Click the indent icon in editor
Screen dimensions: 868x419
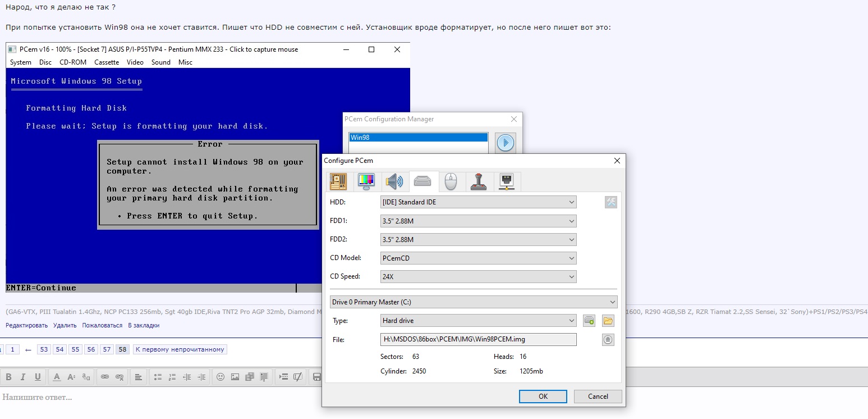[201, 377]
